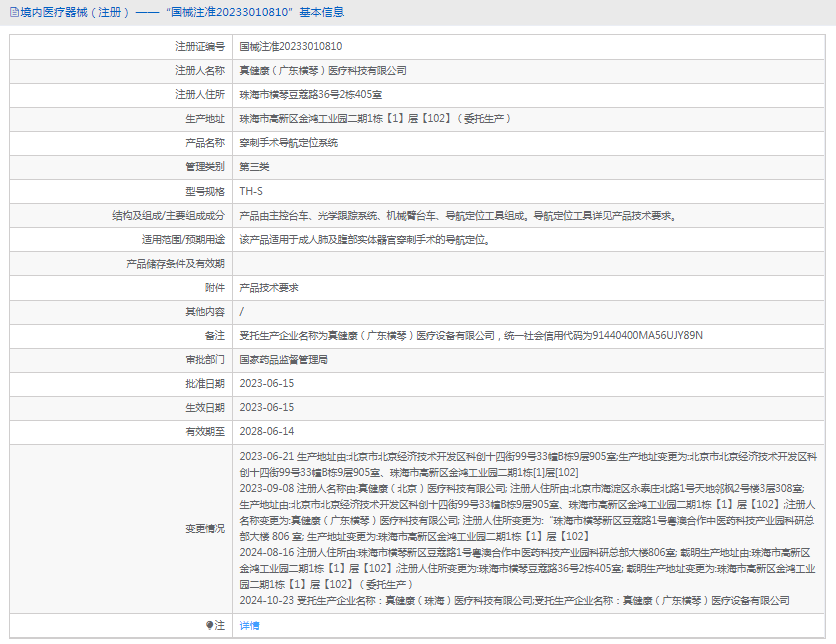
Task: Select the composition text starting 产品由主控台车
Action: 458,216
